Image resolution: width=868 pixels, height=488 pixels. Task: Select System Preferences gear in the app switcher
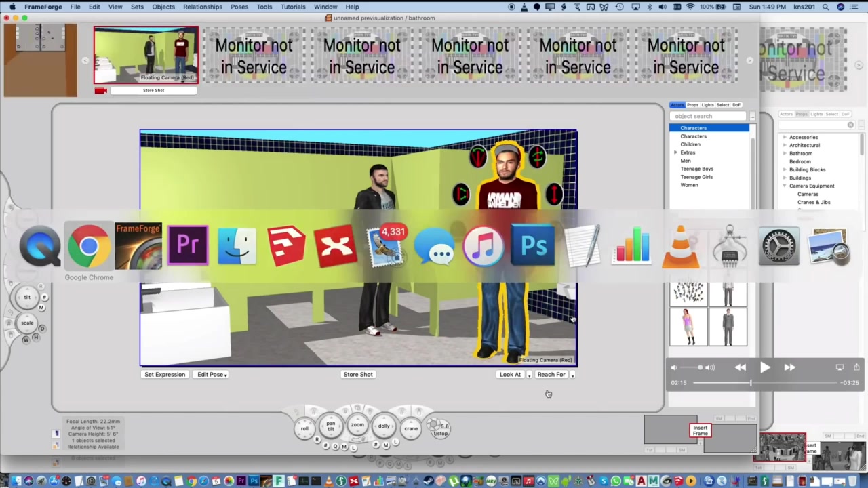(778, 245)
